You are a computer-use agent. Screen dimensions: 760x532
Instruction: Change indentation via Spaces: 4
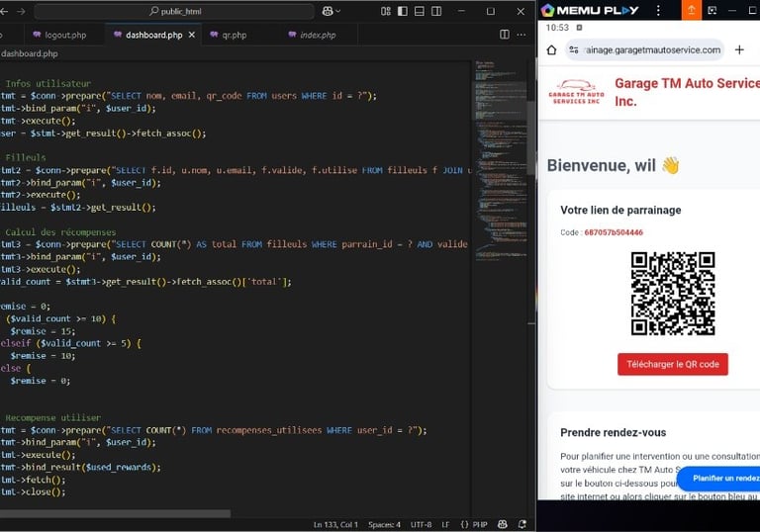(384, 525)
